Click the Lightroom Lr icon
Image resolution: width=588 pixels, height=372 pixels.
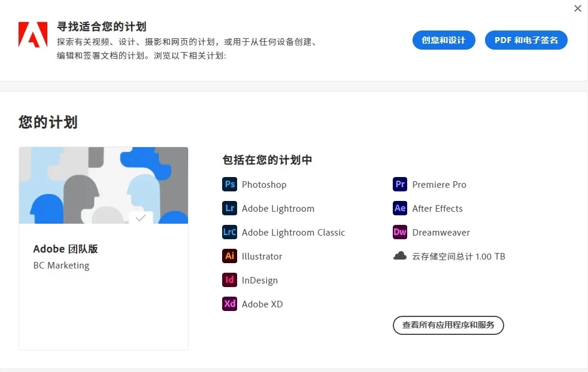[229, 208]
